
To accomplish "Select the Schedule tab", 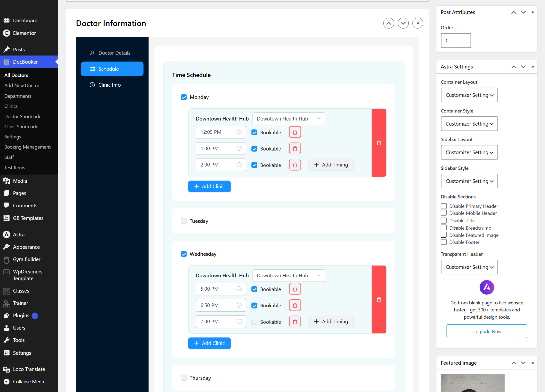I will pyautogui.click(x=112, y=69).
